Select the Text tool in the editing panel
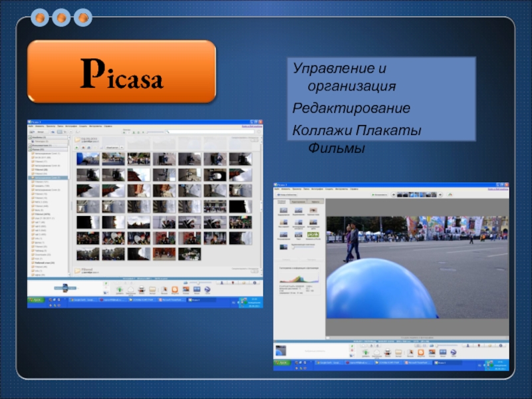 coord(298,233)
